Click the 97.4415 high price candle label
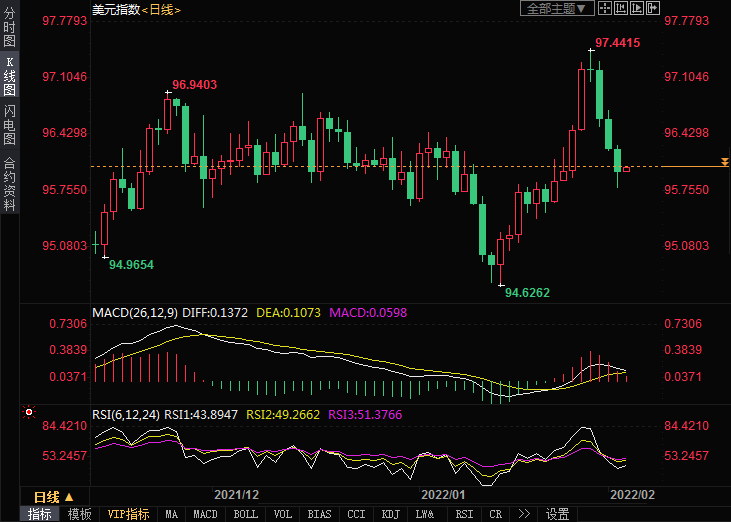This screenshot has height=522, width=731. pyautogui.click(x=617, y=43)
